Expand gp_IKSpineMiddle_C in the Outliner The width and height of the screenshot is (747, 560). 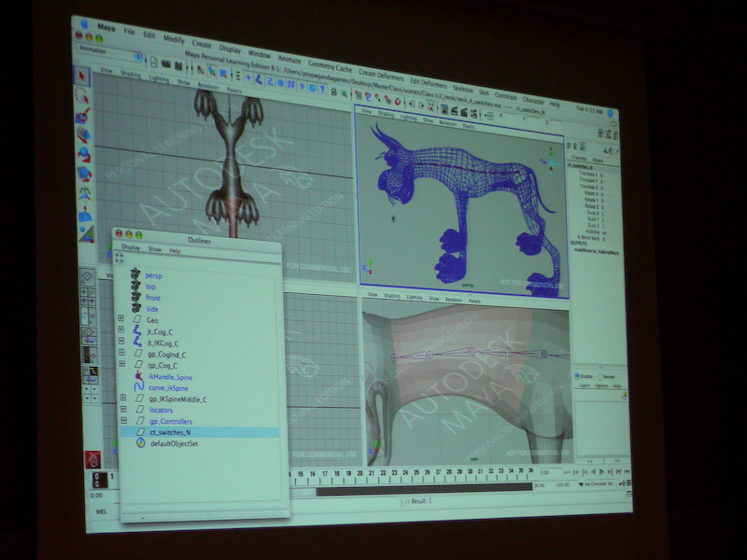123,398
